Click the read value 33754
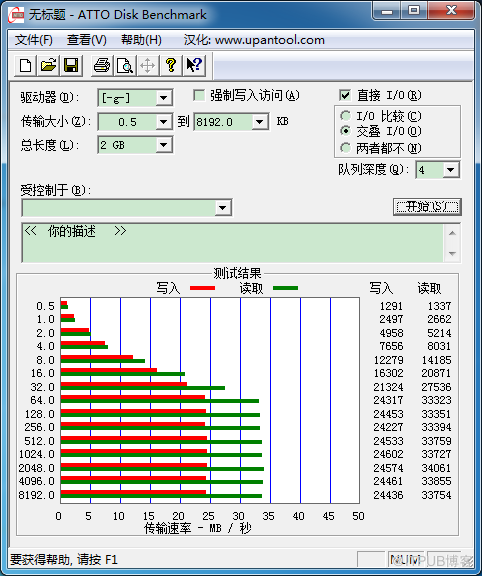The width and height of the screenshot is (482, 576). [436, 495]
